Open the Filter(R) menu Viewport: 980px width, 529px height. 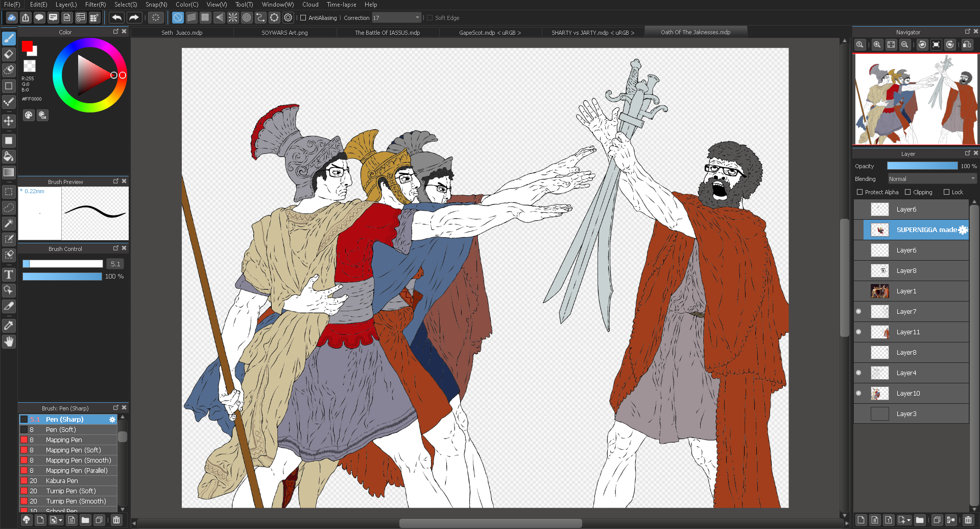pos(95,5)
